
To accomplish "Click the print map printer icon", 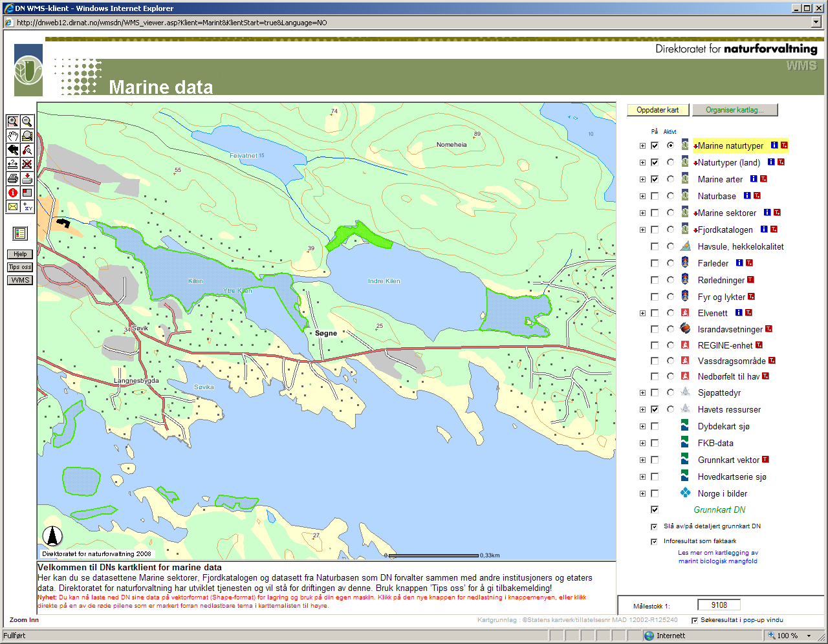I will (13, 178).
